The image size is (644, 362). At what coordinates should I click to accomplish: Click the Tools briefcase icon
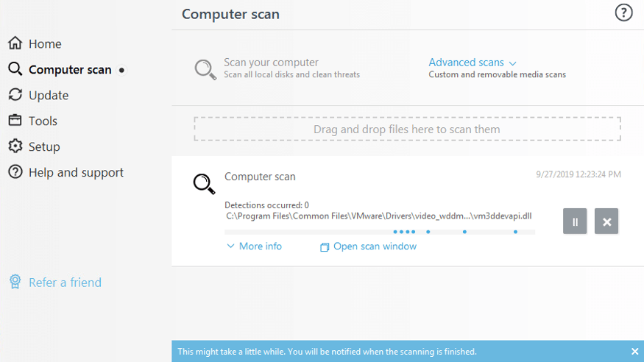pos(15,121)
